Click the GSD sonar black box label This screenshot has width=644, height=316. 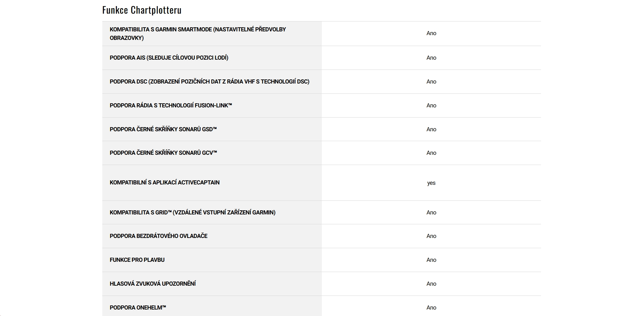pyautogui.click(x=163, y=129)
